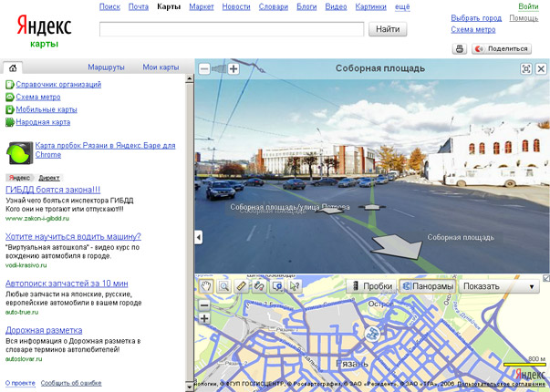The width and height of the screenshot is (550, 392).
Task: Zoom in the panorama with plus
Action: [233, 68]
